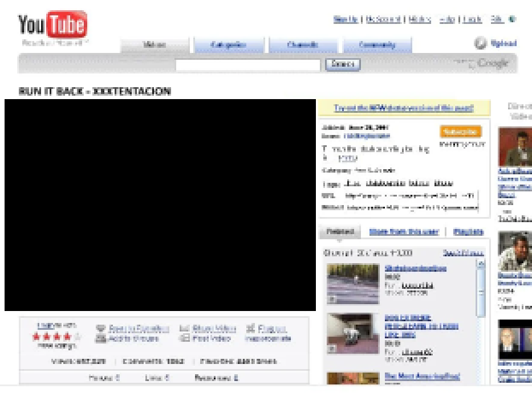Open the Community tab
The height and width of the screenshot is (401, 532).
pyautogui.click(x=377, y=45)
